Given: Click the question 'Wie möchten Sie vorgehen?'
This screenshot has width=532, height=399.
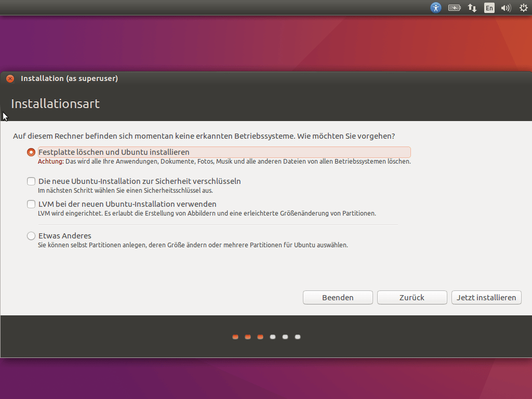Looking at the screenshot, I should coord(345,136).
